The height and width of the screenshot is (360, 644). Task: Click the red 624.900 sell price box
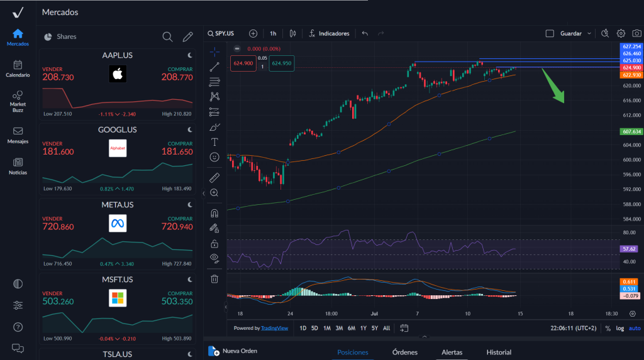243,63
